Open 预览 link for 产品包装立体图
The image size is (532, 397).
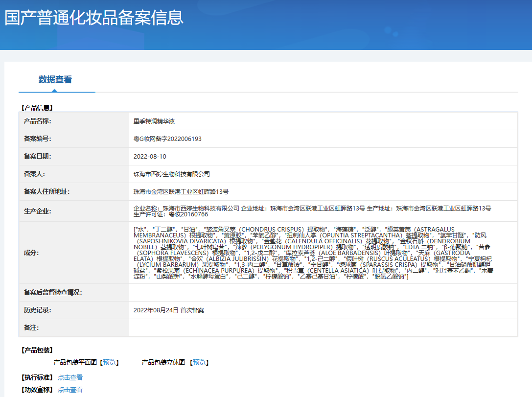click(x=199, y=363)
